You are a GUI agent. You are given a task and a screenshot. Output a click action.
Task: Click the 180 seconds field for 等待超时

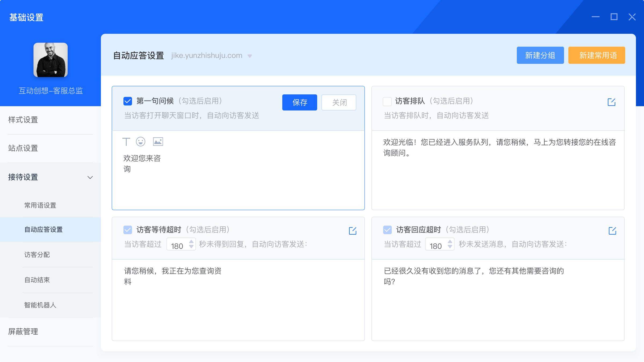181,244
